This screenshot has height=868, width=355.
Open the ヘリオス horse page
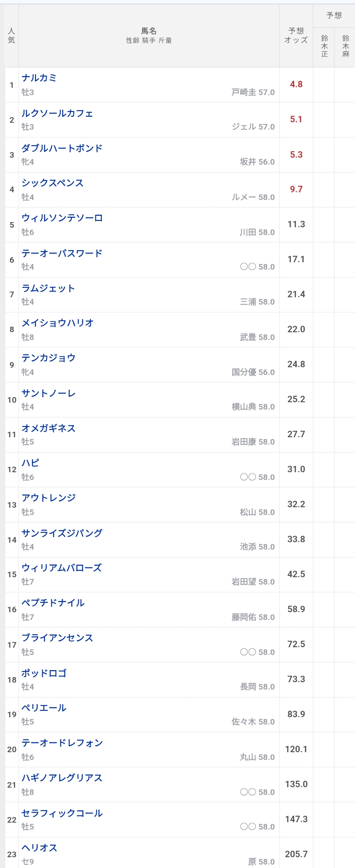pyautogui.click(x=39, y=848)
